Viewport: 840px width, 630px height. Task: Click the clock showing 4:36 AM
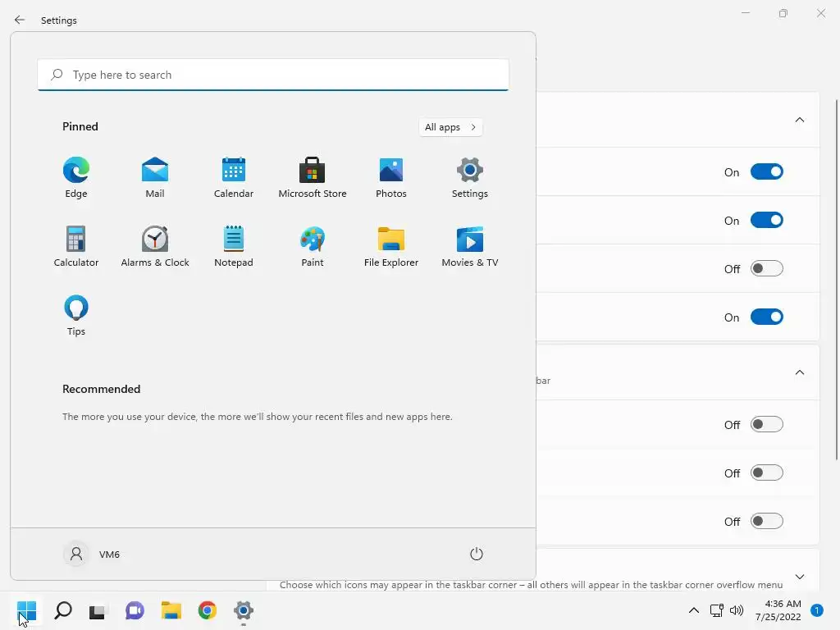coord(778,610)
